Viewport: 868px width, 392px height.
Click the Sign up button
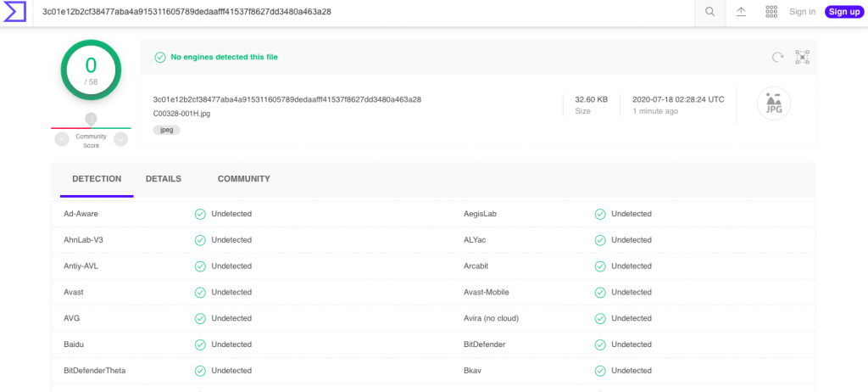point(844,12)
